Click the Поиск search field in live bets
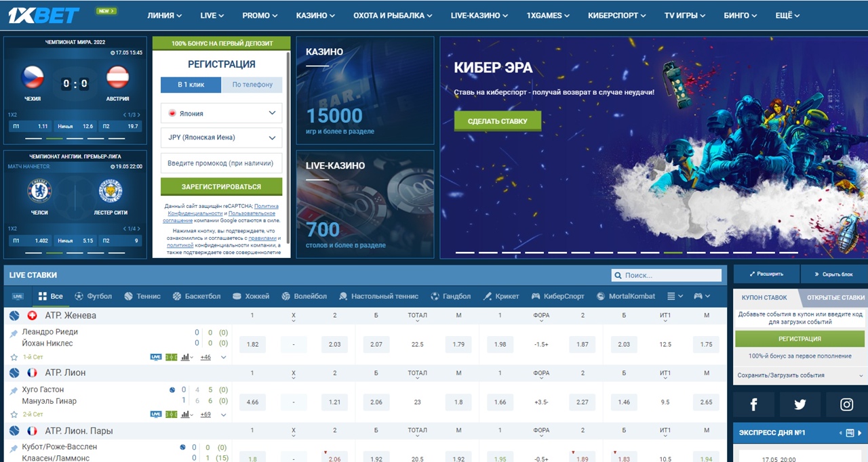868x462 pixels. pos(667,276)
